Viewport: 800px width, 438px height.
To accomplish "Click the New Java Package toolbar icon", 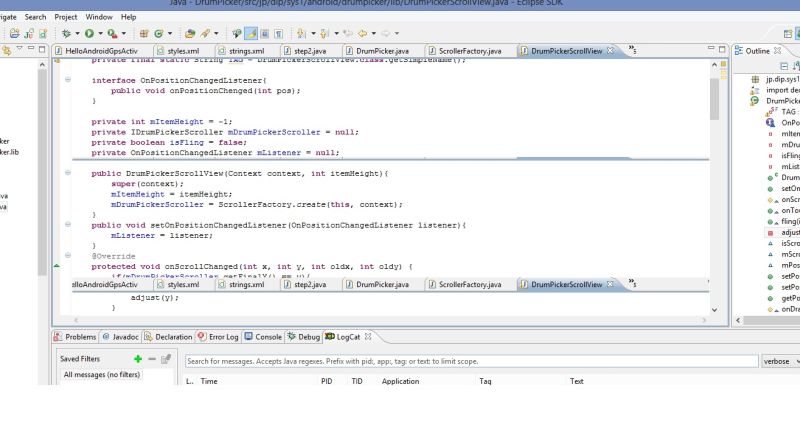I will pos(29,33).
